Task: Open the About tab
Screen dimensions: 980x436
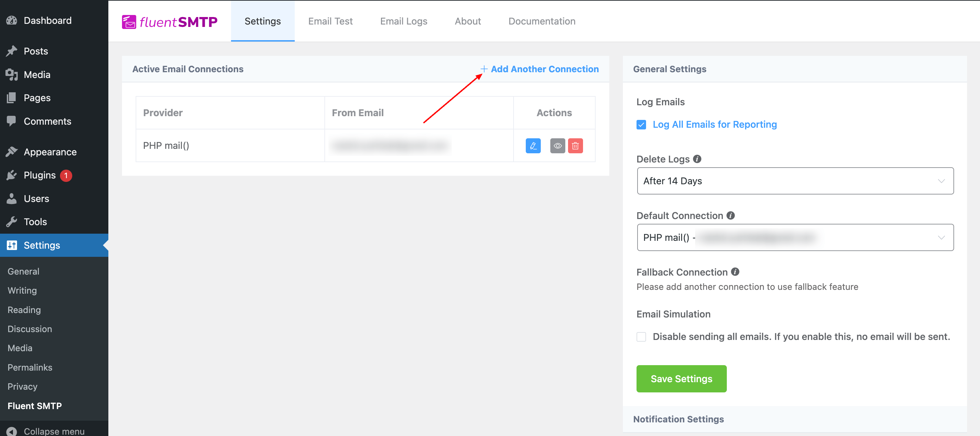Action: tap(468, 21)
